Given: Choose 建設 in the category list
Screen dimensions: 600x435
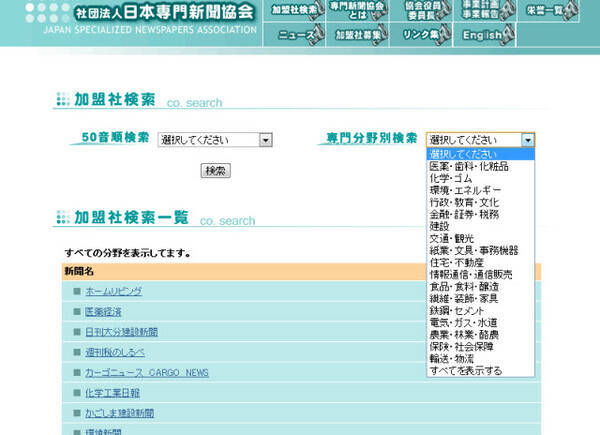Looking at the screenshot, I should click(x=439, y=226).
